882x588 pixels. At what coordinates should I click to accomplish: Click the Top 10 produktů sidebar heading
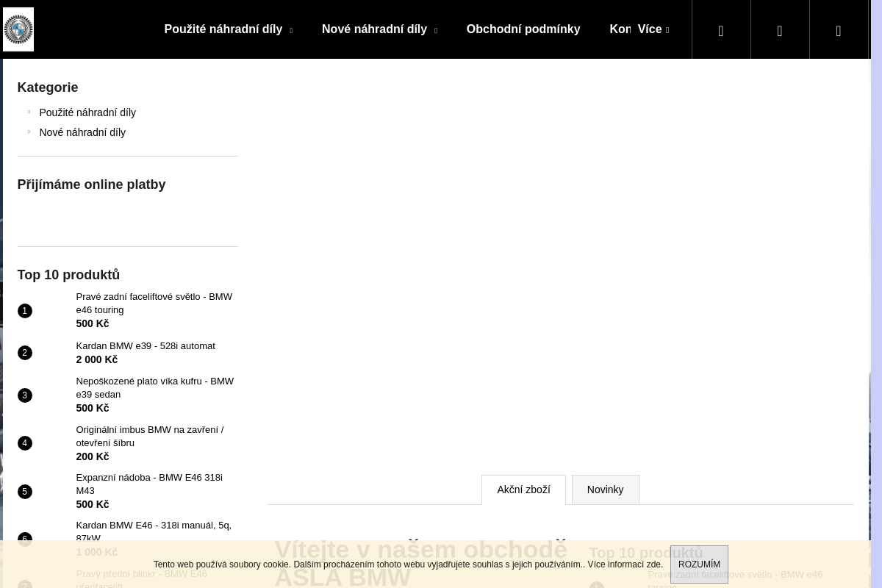[x=68, y=275]
